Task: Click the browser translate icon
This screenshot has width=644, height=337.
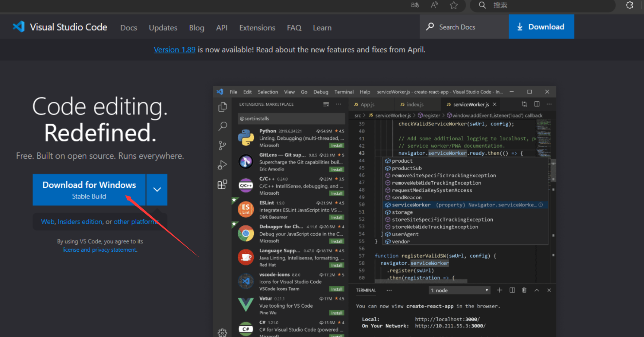Action: click(x=415, y=5)
